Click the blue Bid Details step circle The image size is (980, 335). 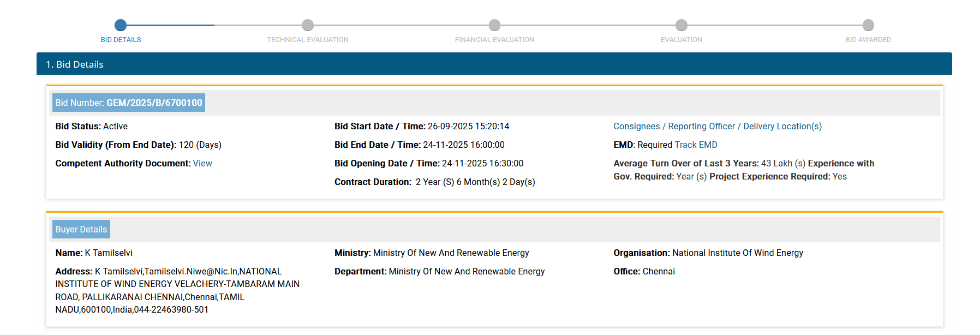click(121, 25)
